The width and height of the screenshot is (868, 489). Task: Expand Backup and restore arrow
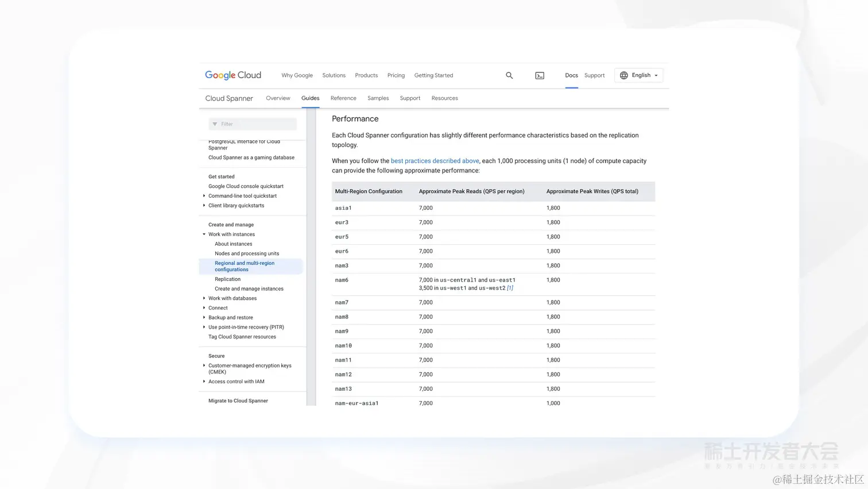[204, 318]
